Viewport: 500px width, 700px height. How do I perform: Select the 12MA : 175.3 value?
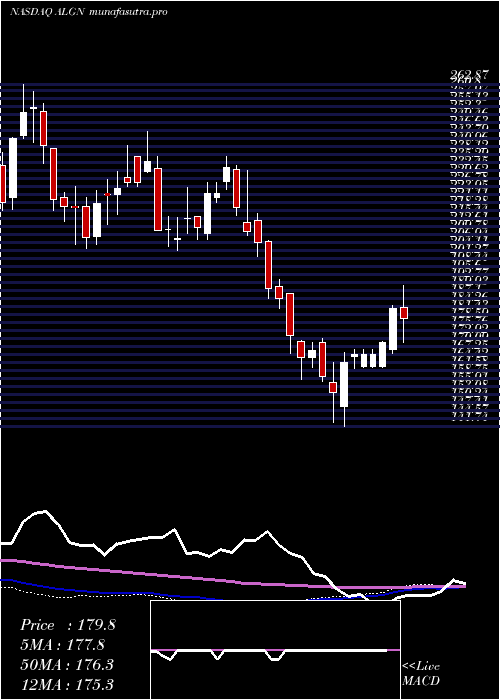click(67, 684)
